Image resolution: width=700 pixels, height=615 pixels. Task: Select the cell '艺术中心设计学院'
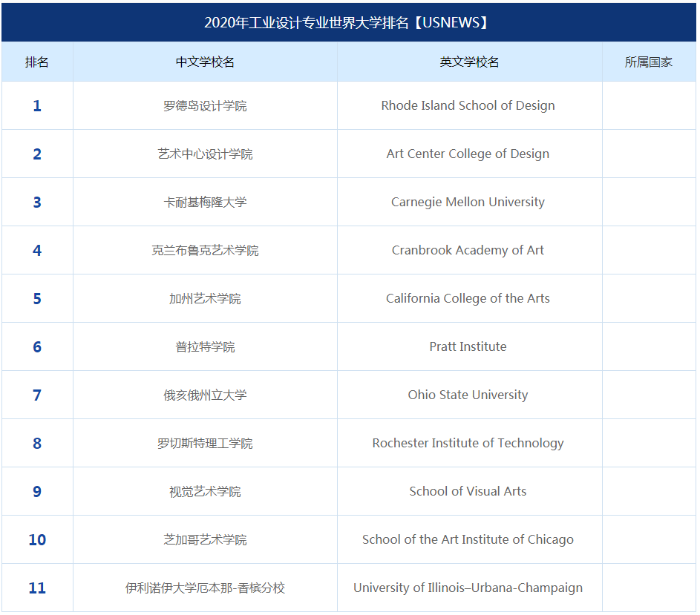[205, 154]
